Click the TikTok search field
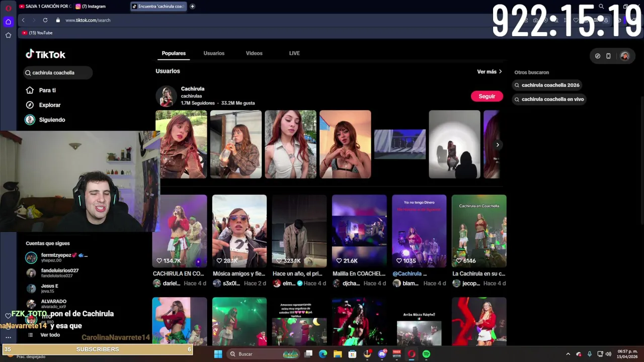Image resolution: width=644 pixels, height=362 pixels. pyautogui.click(x=58, y=73)
